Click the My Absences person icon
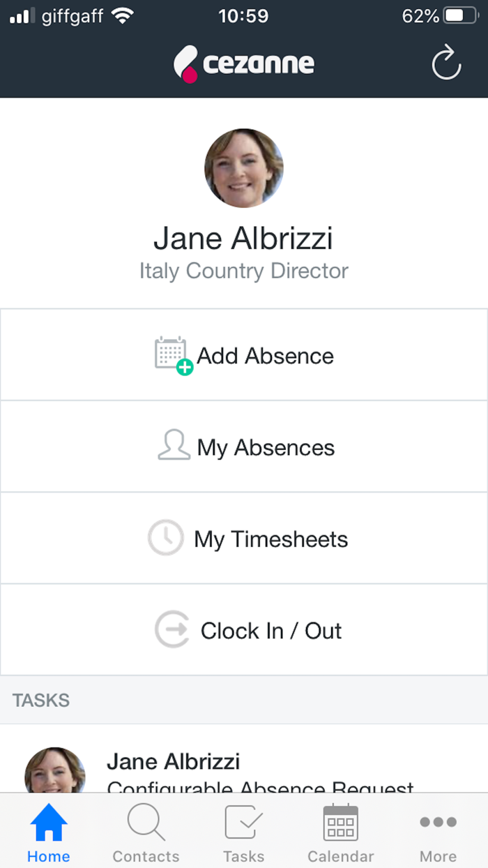The height and width of the screenshot is (868, 488). click(x=174, y=446)
